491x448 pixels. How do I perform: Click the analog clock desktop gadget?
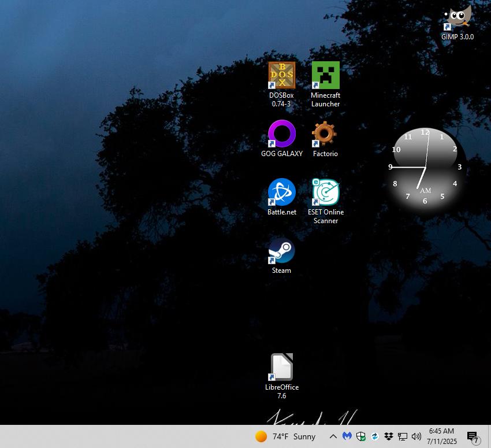(x=425, y=168)
